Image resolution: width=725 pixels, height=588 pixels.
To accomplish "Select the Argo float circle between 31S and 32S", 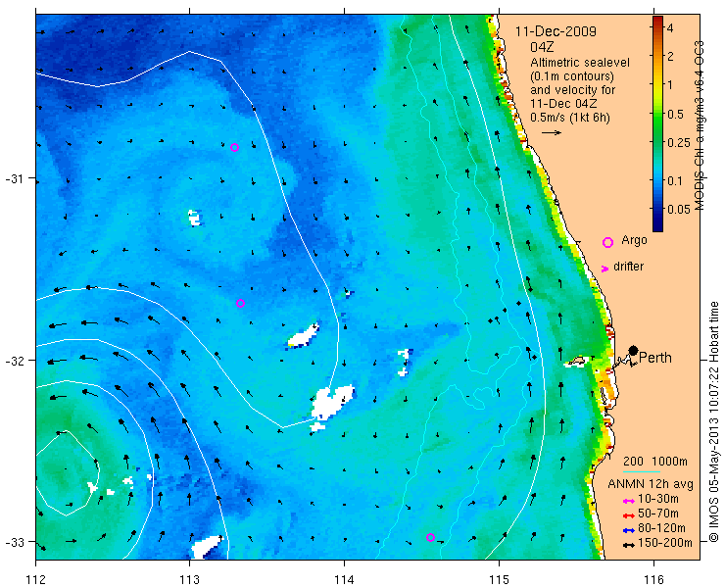I will [x=240, y=304].
